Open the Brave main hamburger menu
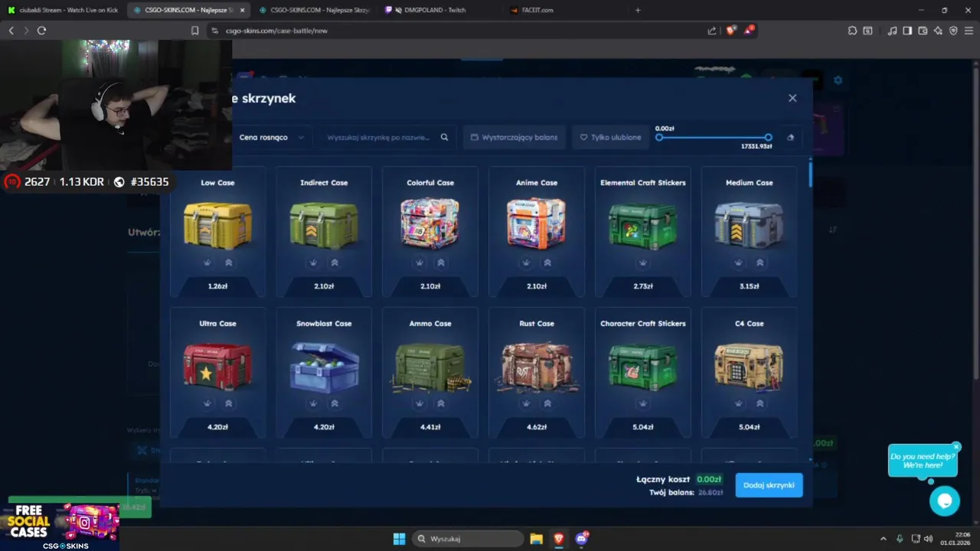Image resolution: width=980 pixels, height=551 pixels. [x=969, y=31]
